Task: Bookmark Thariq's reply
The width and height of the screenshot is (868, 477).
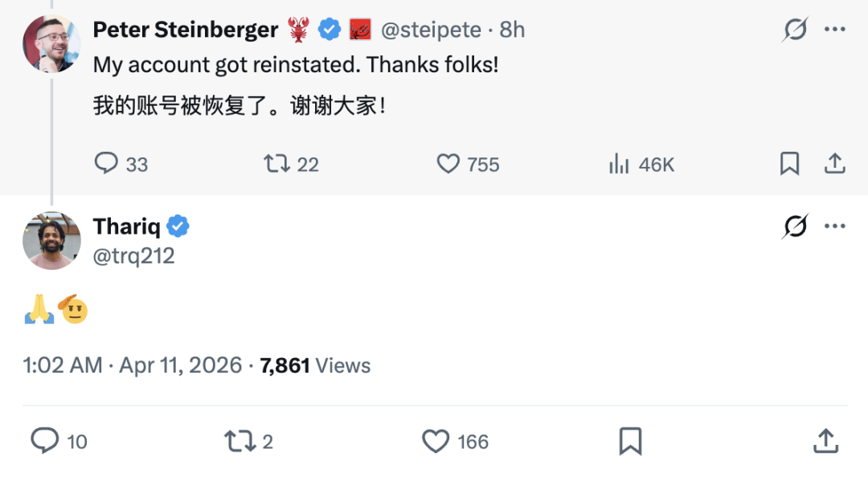Action: (x=630, y=441)
